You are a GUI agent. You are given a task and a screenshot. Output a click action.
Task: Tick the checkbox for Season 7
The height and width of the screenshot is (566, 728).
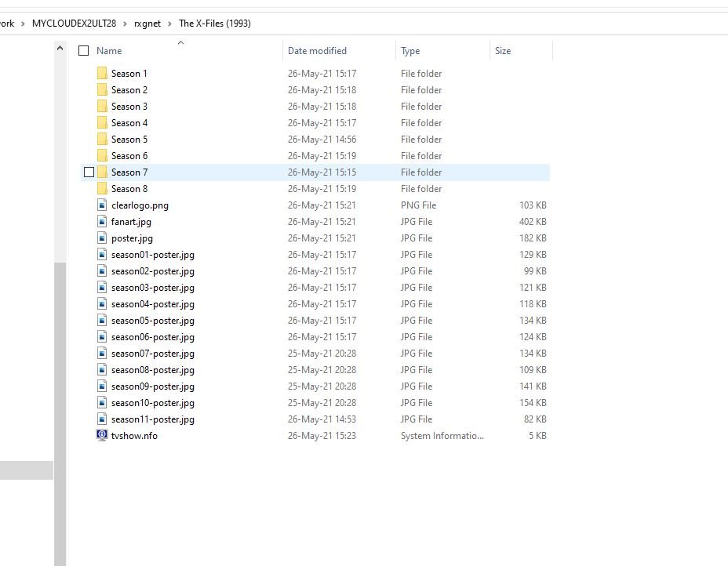[x=89, y=172]
